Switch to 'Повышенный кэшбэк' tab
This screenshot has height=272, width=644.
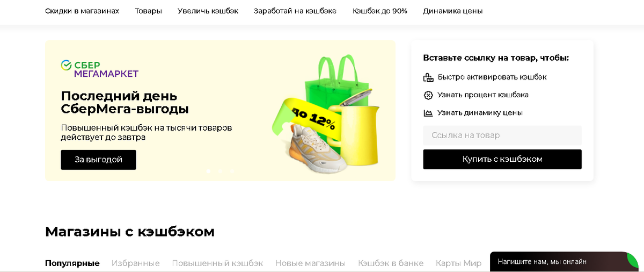point(217,263)
